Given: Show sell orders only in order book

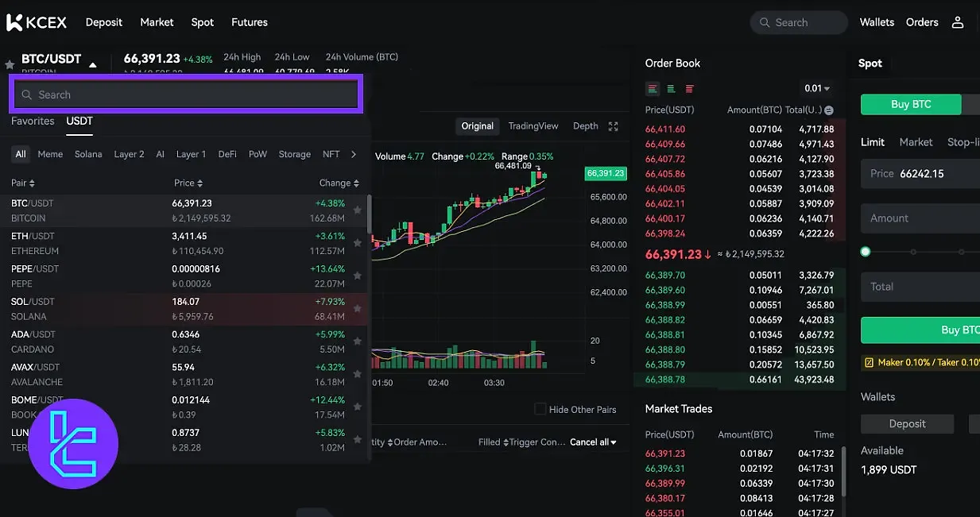Looking at the screenshot, I should (689, 89).
